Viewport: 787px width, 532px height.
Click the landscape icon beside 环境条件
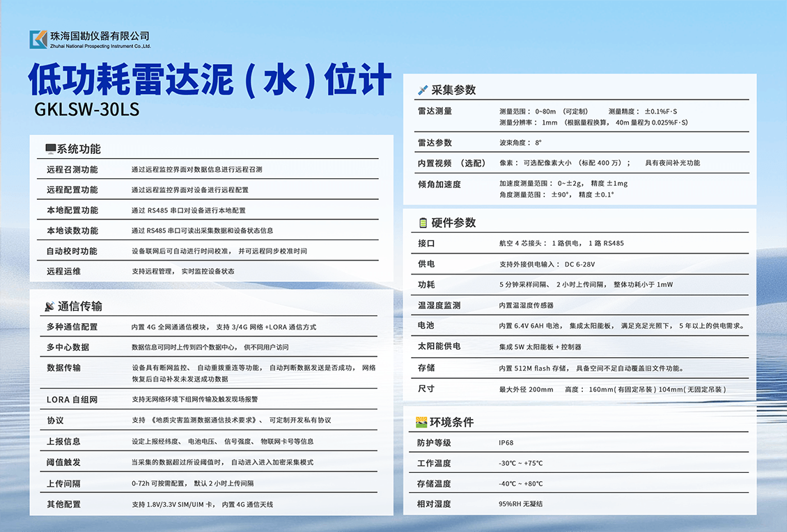[x=421, y=422]
